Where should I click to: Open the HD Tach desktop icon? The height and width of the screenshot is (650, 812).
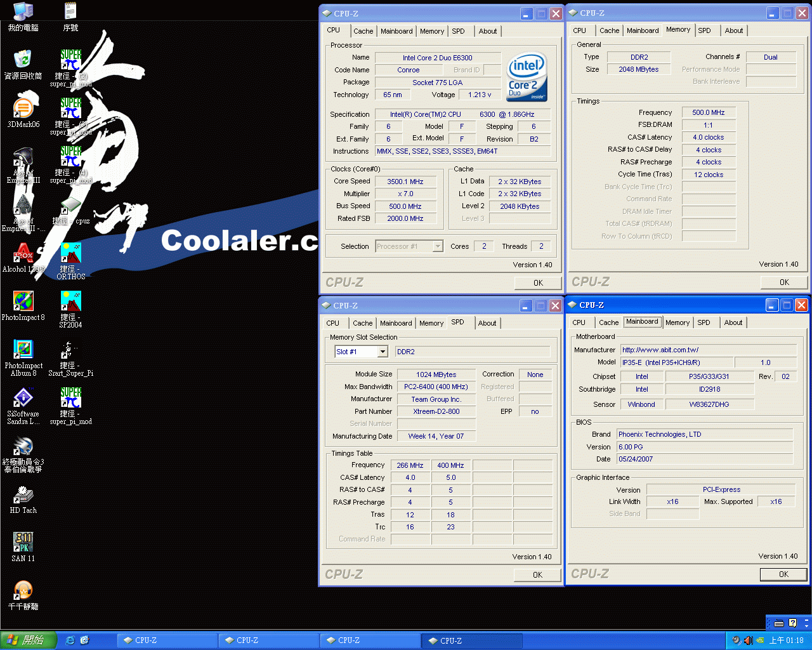tap(23, 499)
